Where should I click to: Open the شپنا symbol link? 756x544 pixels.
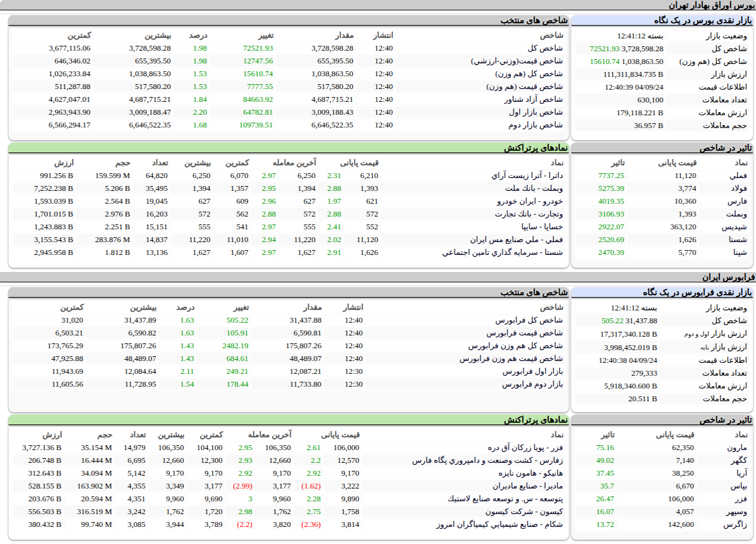738,252
